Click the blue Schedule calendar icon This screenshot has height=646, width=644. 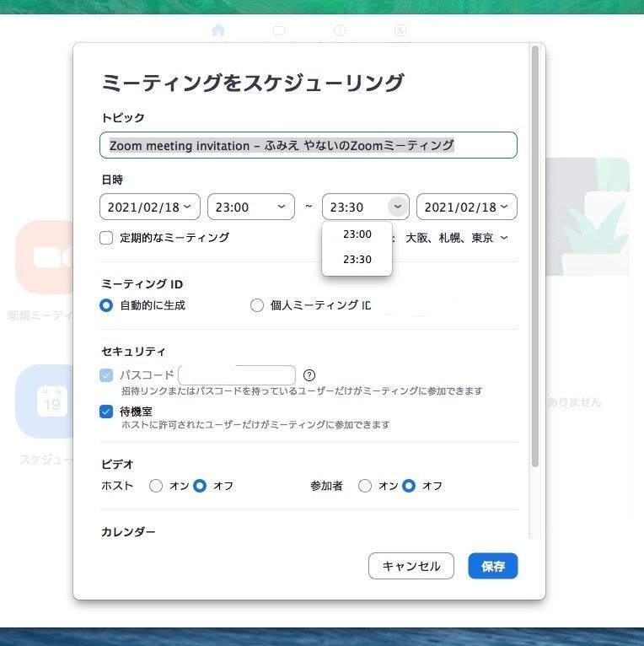click(46, 401)
